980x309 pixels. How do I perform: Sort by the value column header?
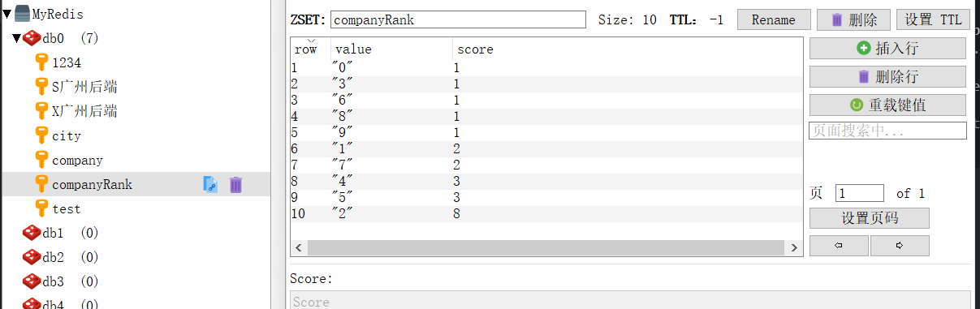point(392,49)
